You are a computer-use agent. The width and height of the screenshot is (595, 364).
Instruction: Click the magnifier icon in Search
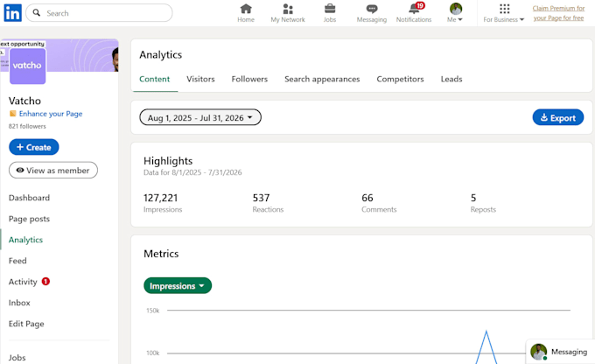click(37, 13)
